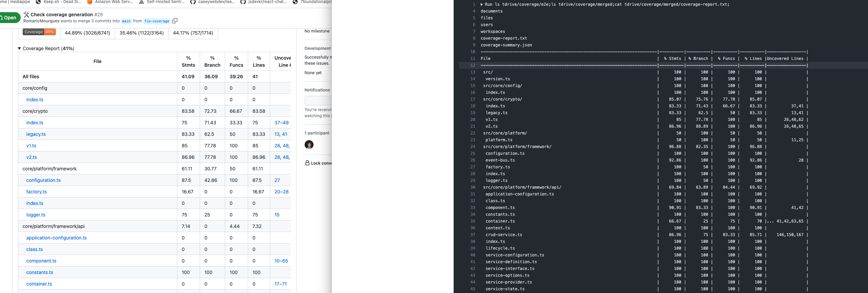The height and width of the screenshot is (293, 868).
Task: Copy the fix-coverage branch name
Action: (x=175, y=21)
